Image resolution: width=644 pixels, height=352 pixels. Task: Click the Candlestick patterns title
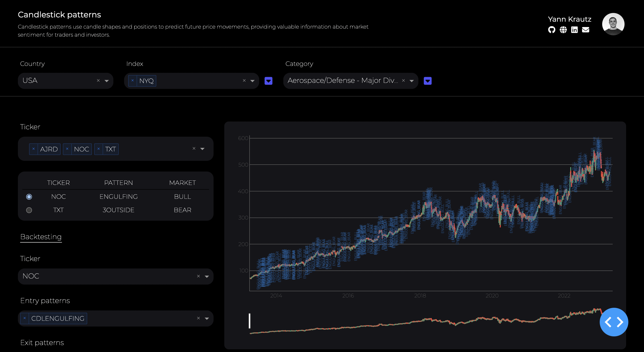pyautogui.click(x=59, y=15)
